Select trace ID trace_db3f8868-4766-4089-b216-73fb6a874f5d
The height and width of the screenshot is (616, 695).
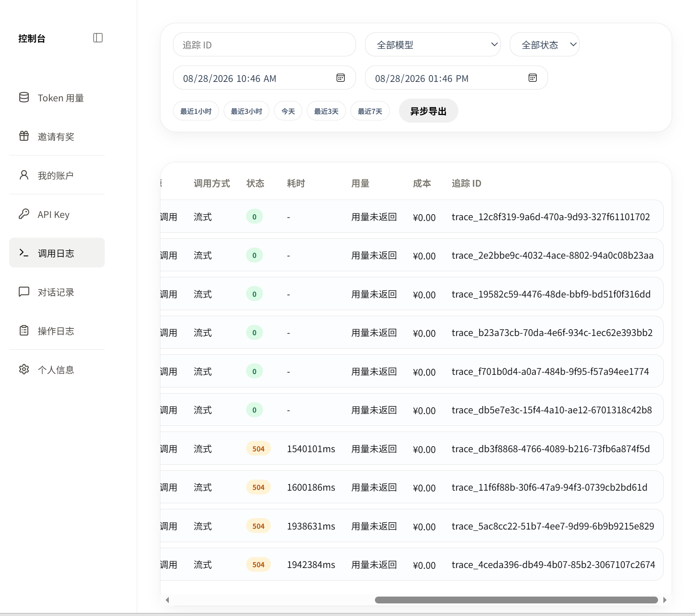551,449
